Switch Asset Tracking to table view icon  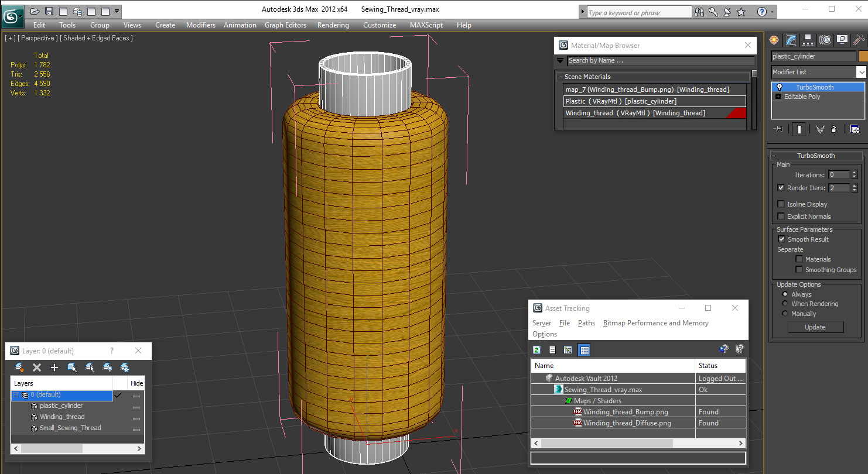584,350
